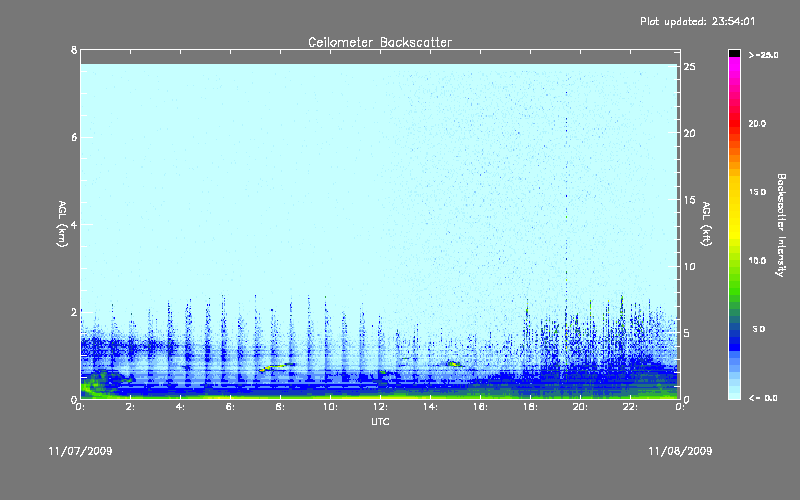
Task: Click the 8 km tick label on left axis
Action: (x=74, y=50)
